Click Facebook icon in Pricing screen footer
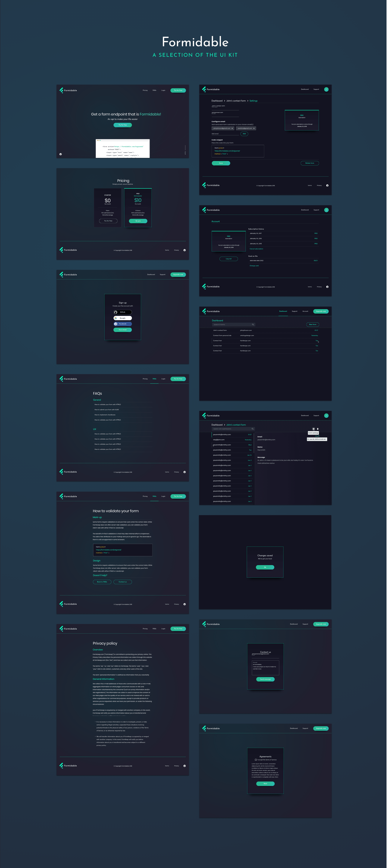The image size is (388, 868). tap(184, 250)
